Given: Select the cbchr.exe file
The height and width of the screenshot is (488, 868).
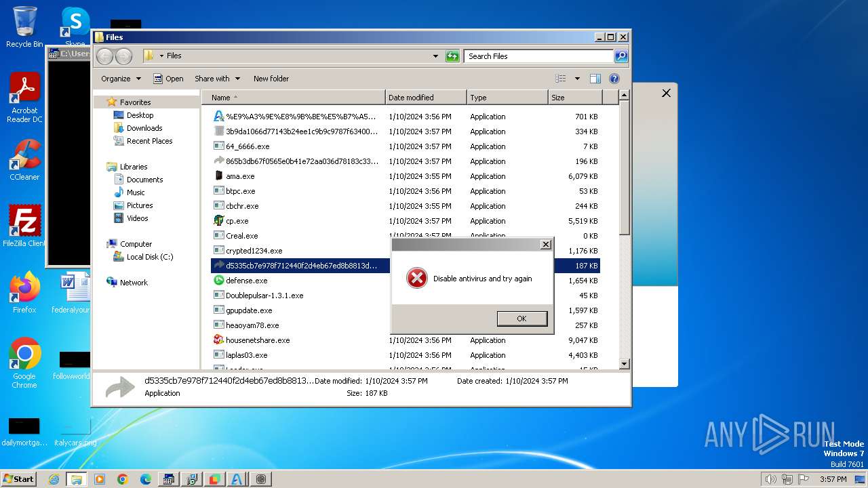Looking at the screenshot, I should tap(242, 206).
